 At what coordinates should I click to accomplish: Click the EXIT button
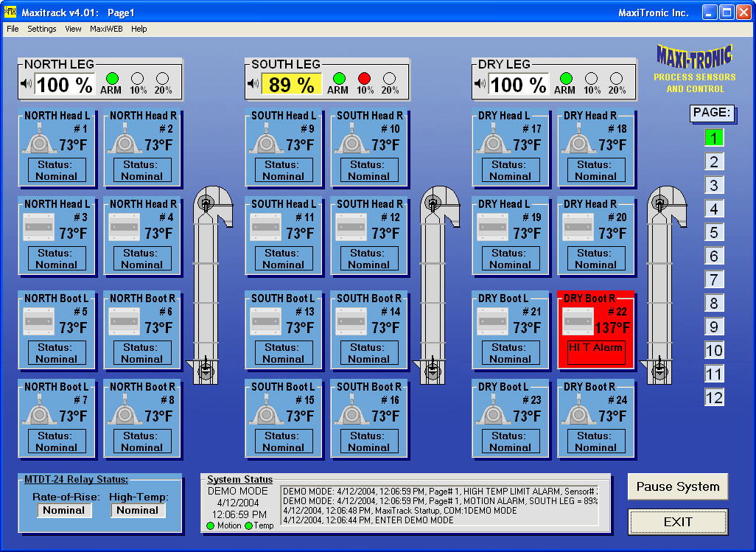[676, 522]
